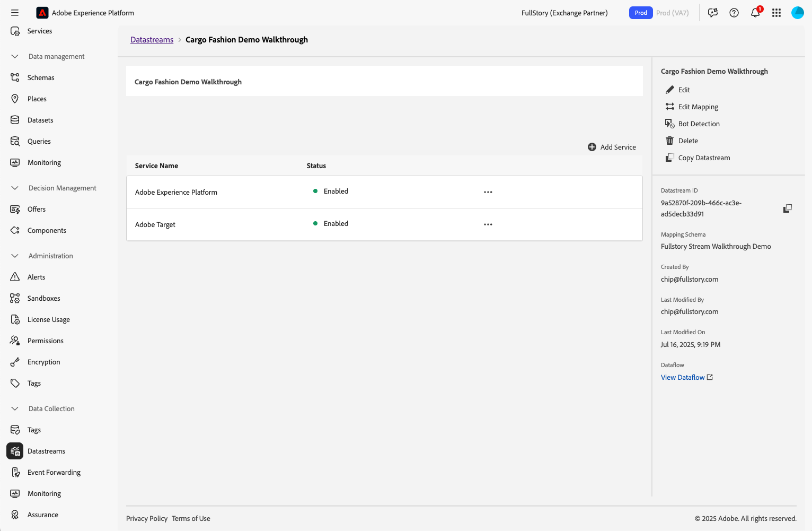
Task: Collapse the Decision Management section
Action: click(x=15, y=188)
